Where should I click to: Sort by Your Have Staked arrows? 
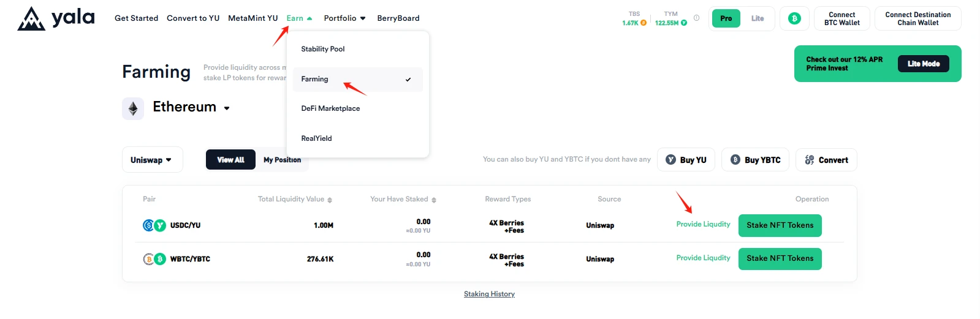point(434,200)
